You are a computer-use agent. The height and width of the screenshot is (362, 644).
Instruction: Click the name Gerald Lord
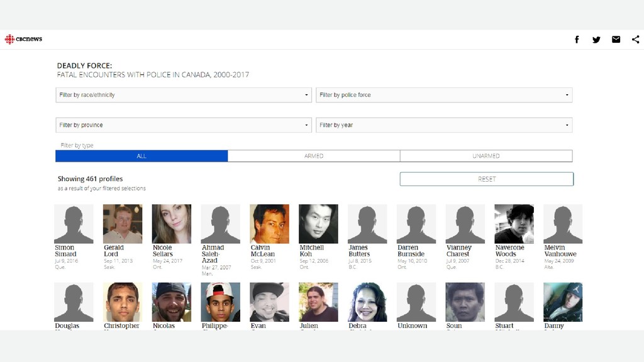coord(114,251)
